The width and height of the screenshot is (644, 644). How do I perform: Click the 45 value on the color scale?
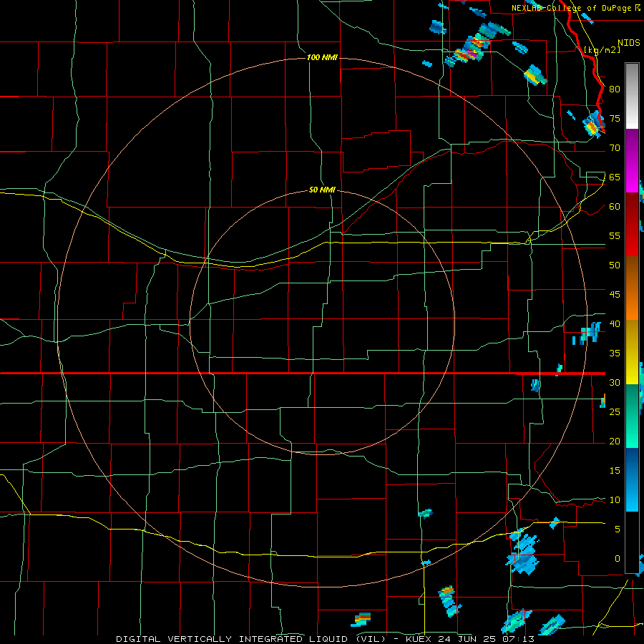615,295
